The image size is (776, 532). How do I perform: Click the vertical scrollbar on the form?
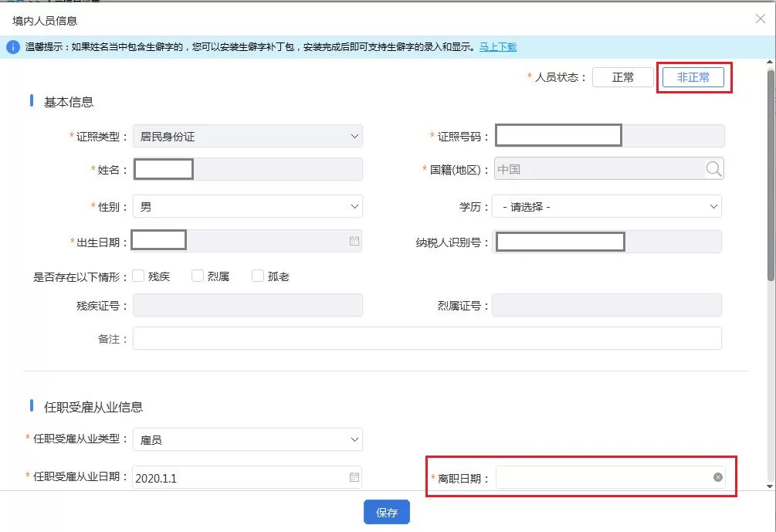click(770, 178)
